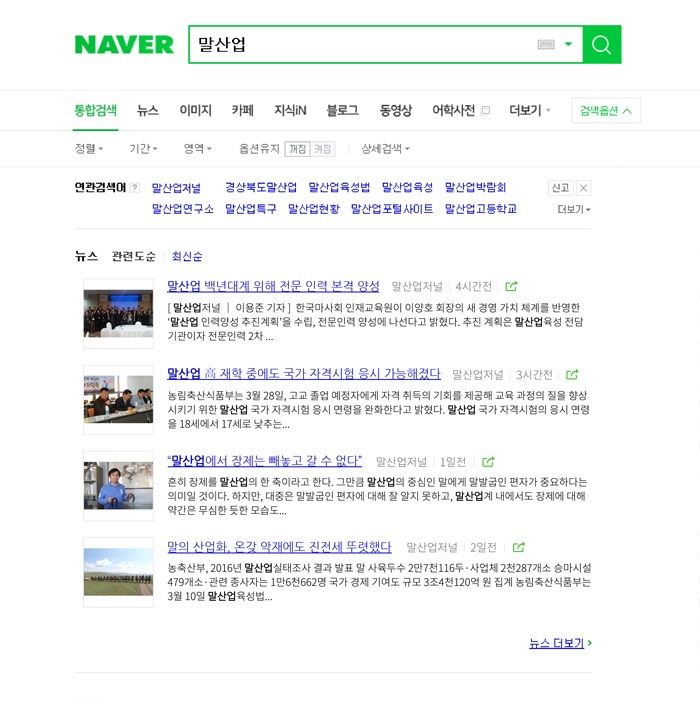Close the related searches with X

(583, 188)
